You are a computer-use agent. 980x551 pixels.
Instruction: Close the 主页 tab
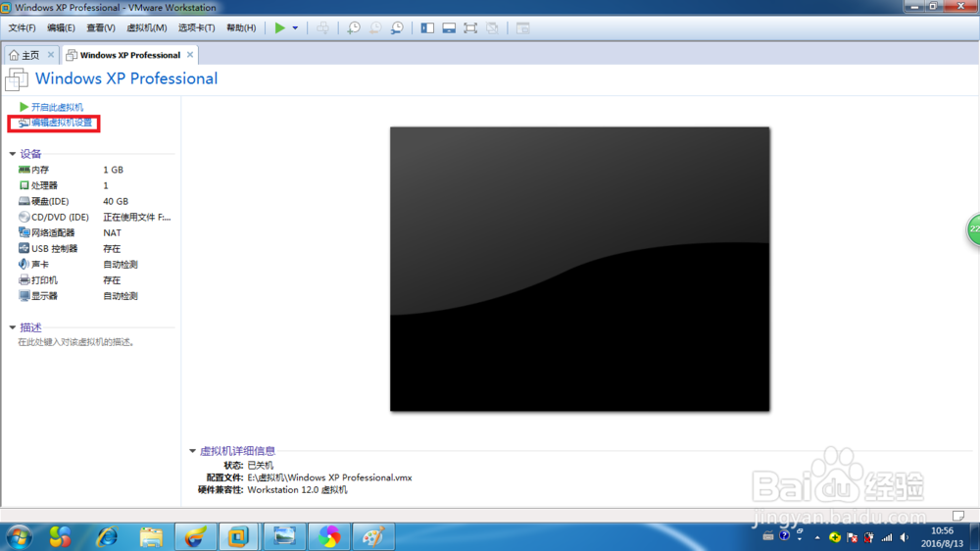coord(51,54)
